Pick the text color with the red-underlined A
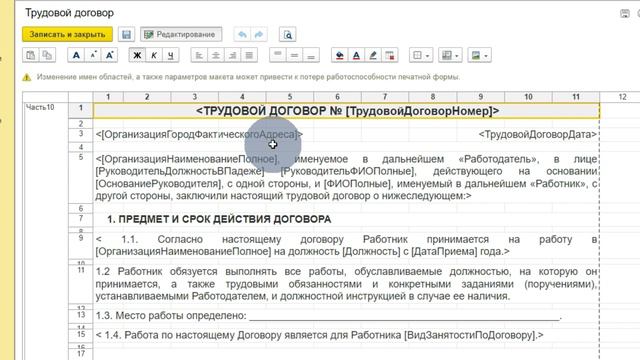This screenshot has width=640, height=360. [356, 55]
